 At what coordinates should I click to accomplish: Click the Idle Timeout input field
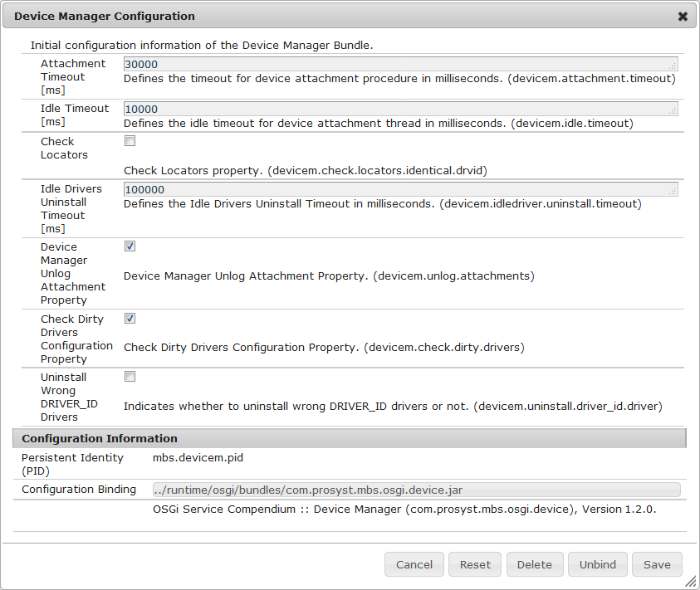[399, 109]
